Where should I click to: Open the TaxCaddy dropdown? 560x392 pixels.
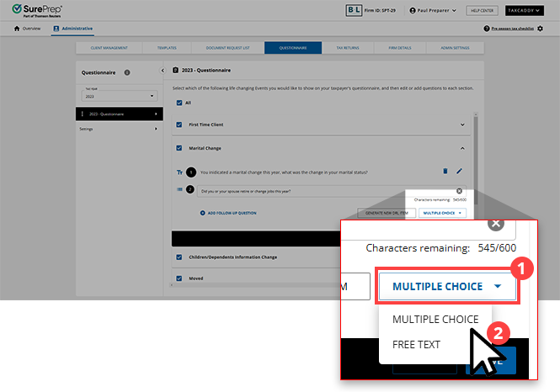tap(525, 10)
